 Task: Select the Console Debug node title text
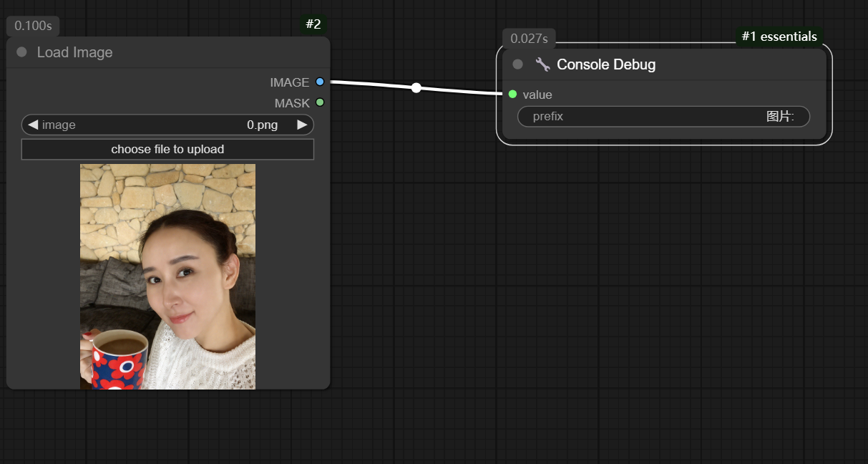tap(605, 64)
